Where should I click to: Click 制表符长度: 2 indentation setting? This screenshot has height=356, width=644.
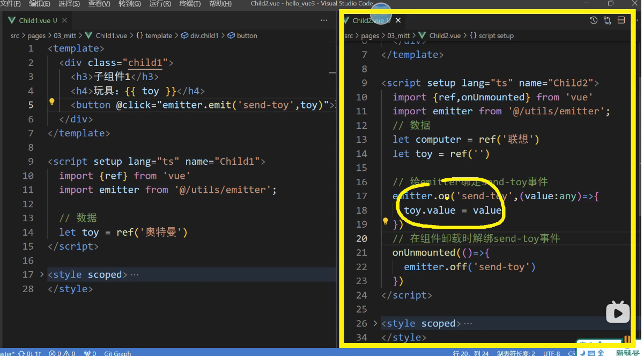tap(516, 353)
